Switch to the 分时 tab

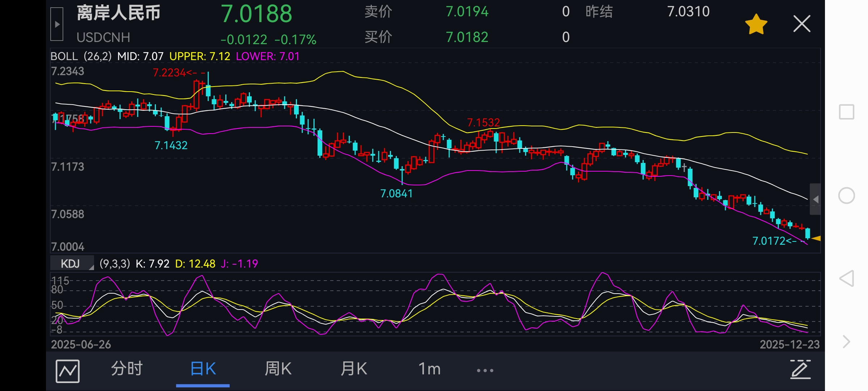point(127,369)
